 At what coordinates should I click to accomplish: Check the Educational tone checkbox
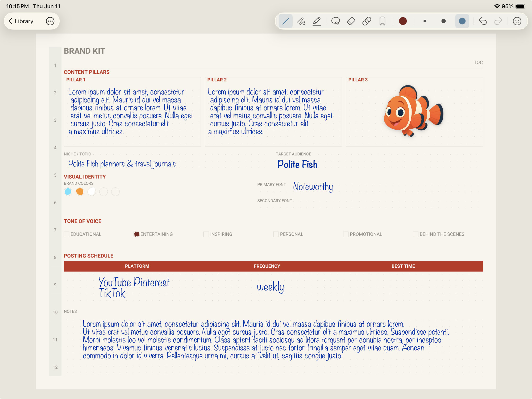tap(66, 234)
